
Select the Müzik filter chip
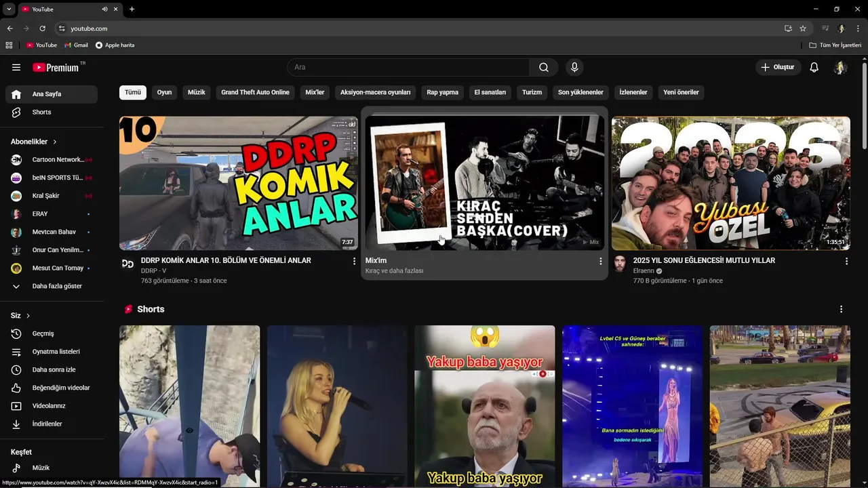pyautogui.click(x=197, y=92)
